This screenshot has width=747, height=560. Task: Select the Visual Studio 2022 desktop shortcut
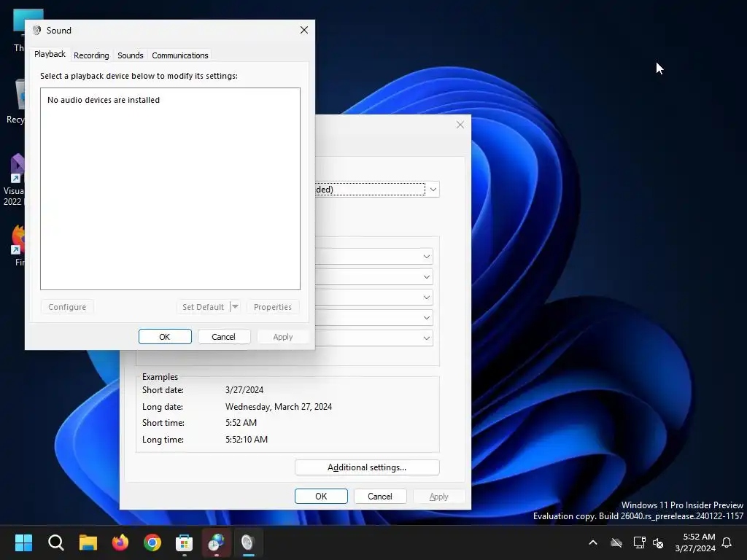(x=15, y=180)
